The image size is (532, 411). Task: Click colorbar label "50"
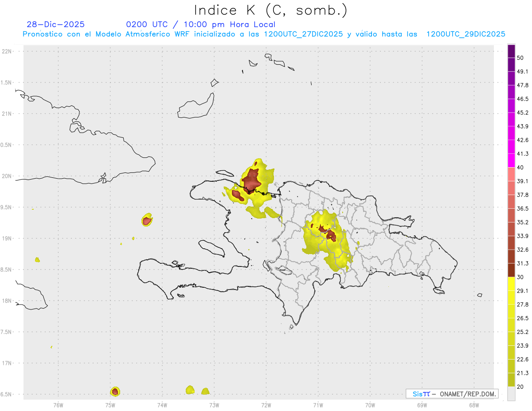(x=520, y=58)
